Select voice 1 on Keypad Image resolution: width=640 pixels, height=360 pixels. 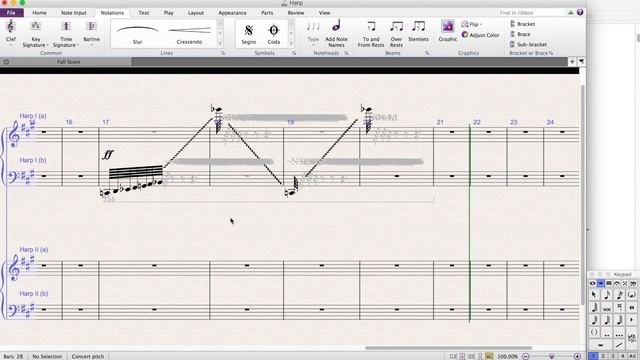(x=593, y=356)
